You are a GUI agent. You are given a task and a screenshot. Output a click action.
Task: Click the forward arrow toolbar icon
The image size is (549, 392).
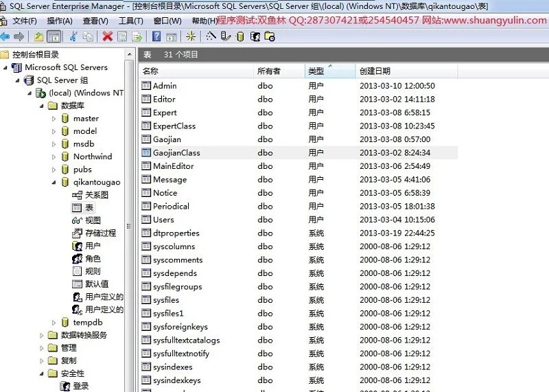pos(19,36)
